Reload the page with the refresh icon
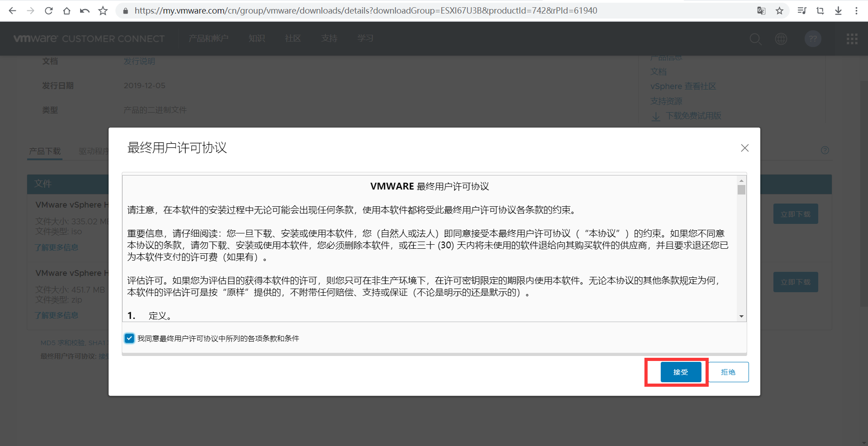The image size is (868, 446). pos(48,10)
